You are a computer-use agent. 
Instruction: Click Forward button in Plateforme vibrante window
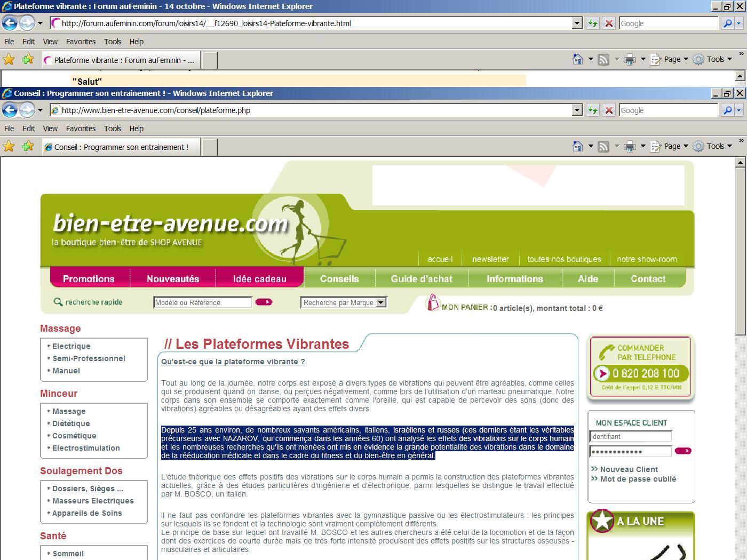tap(27, 23)
